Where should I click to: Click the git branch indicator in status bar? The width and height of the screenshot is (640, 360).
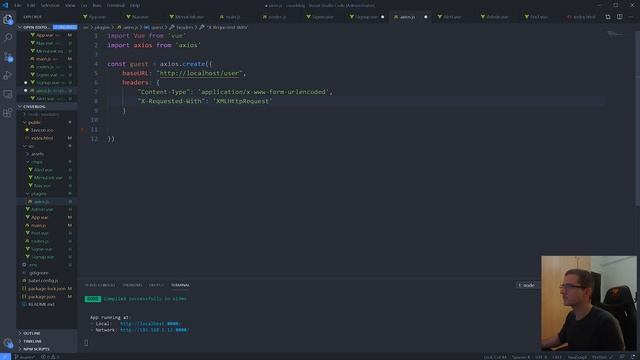tap(24, 357)
